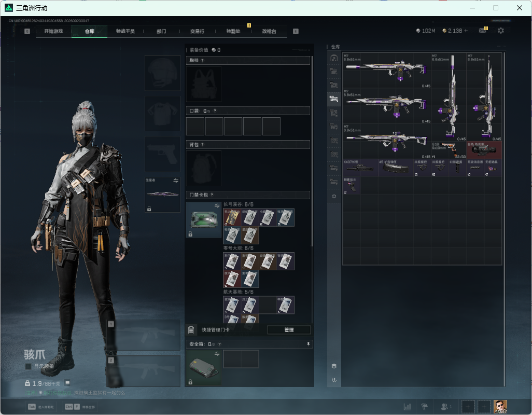This screenshot has width=532, height=415.
Task: Go to the 交易行 tab
Action: pos(197,31)
